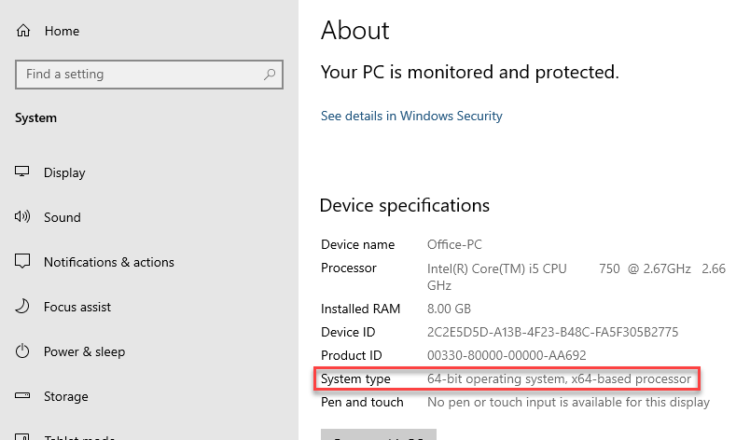Click the Home house icon
This screenshot has height=440, width=750.
tap(22, 31)
